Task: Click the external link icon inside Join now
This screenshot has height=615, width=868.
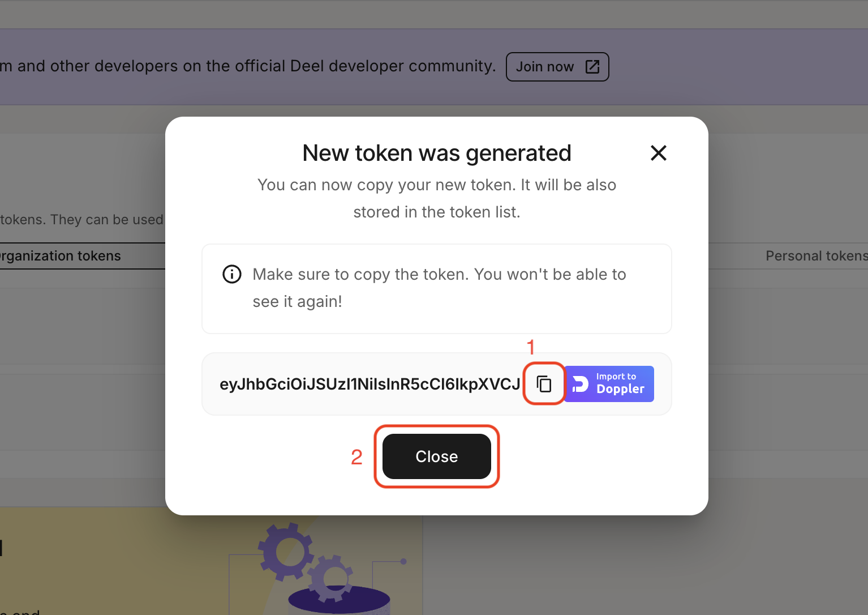Action: point(592,66)
